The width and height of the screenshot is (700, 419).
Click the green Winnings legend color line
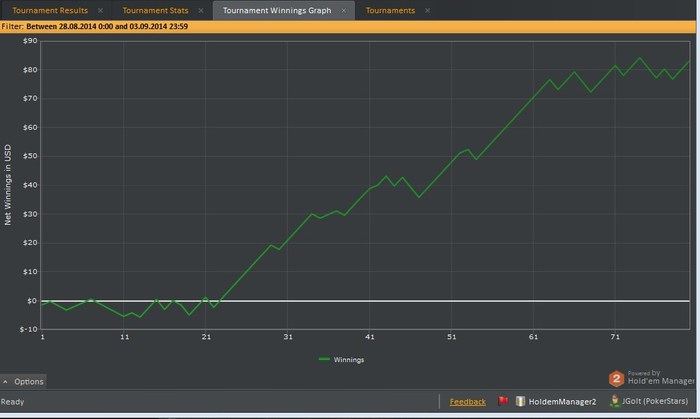point(324,359)
